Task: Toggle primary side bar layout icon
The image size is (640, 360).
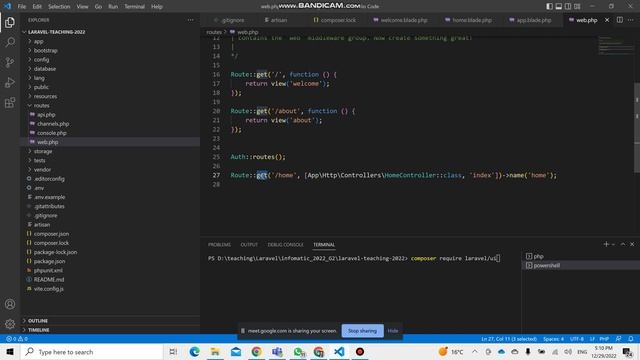Action: (x=549, y=7)
